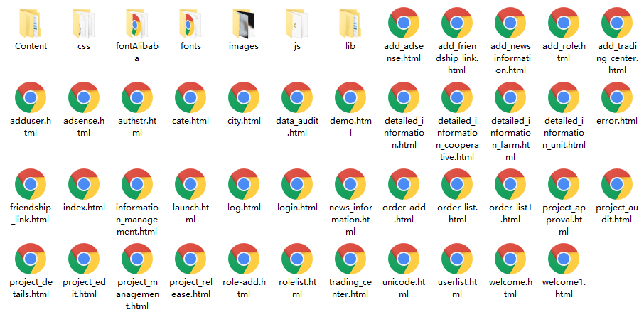Click the cate.html file label

190,122
